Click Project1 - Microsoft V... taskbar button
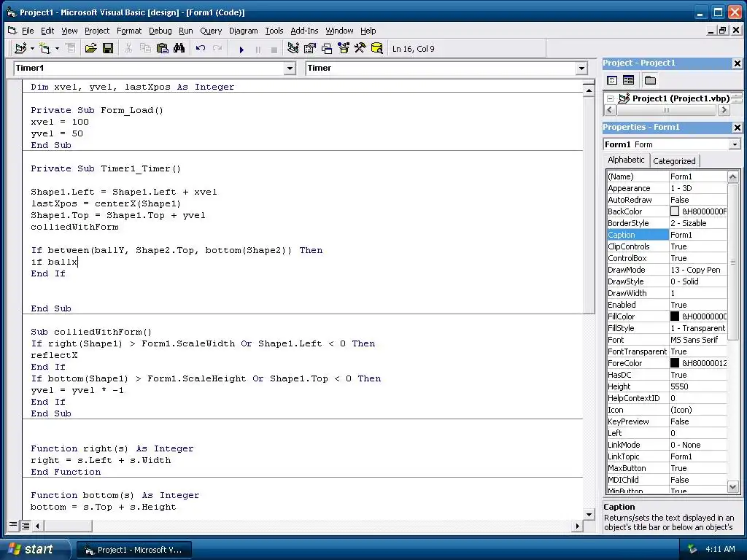The image size is (747, 560). click(x=134, y=550)
